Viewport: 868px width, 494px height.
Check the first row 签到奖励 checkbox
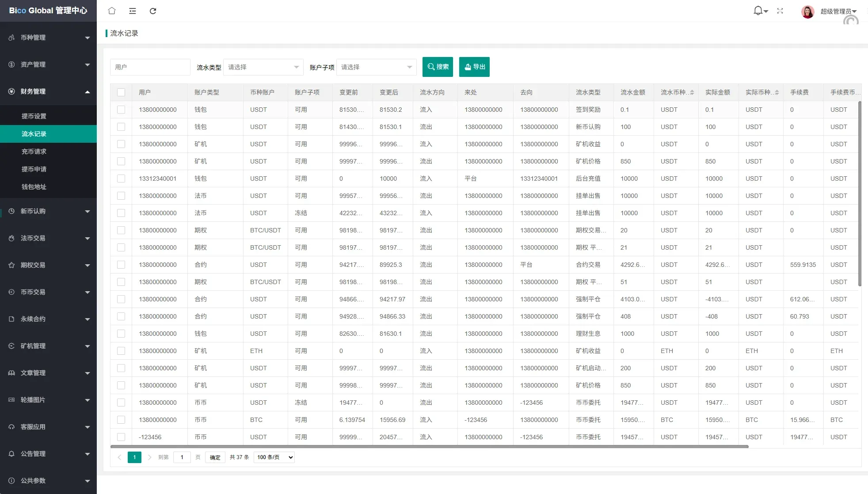(x=121, y=110)
